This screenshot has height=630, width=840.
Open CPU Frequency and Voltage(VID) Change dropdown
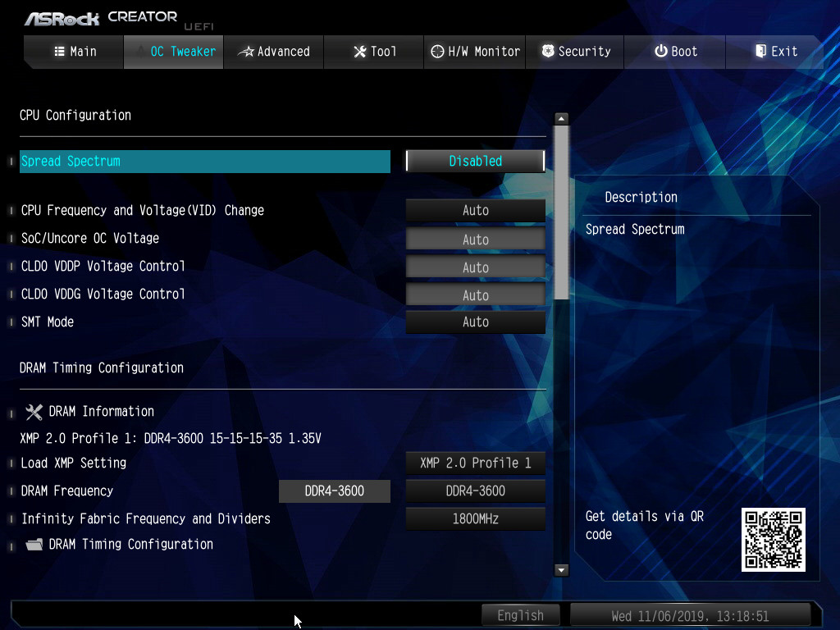click(x=475, y=211)
